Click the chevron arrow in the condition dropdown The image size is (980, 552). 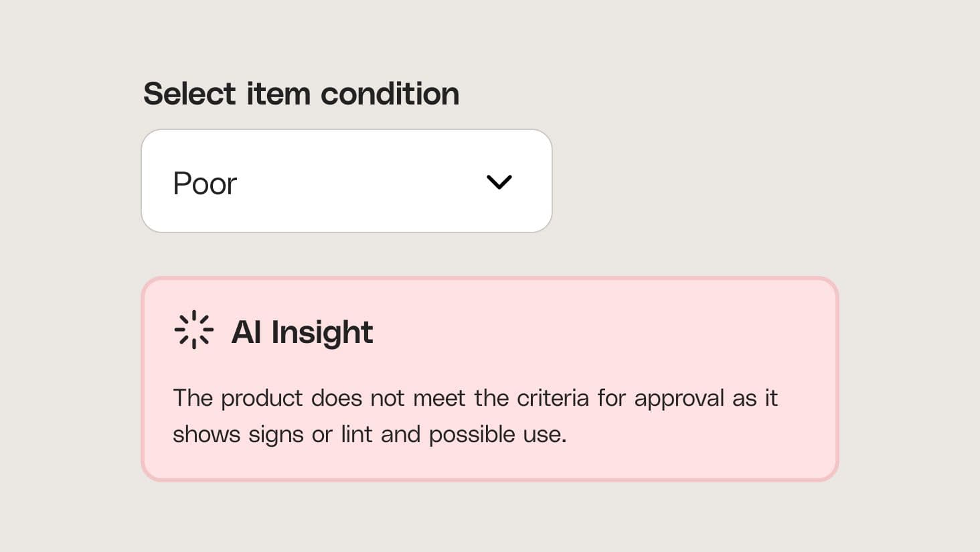pyautogui.click(x=499, y=182)
